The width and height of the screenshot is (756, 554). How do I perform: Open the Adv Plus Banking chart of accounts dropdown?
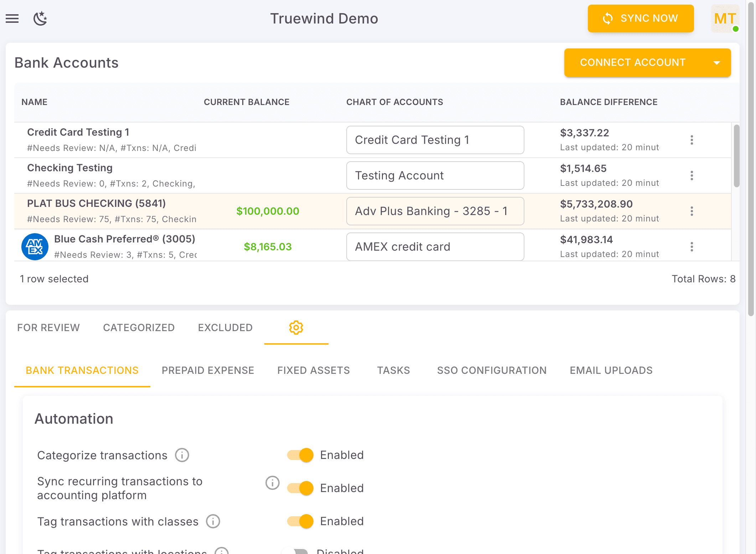pyautogui.click(x=435, y=211)
